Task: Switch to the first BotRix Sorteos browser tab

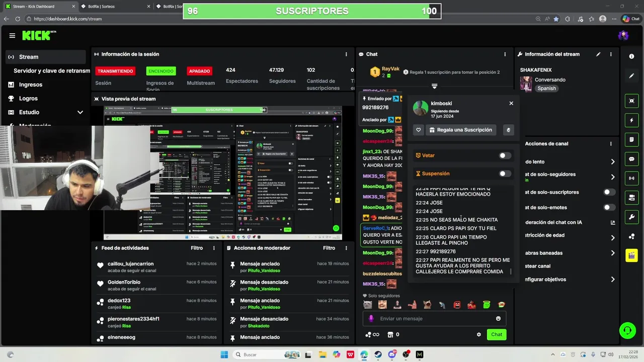Action: pos(115,7)
